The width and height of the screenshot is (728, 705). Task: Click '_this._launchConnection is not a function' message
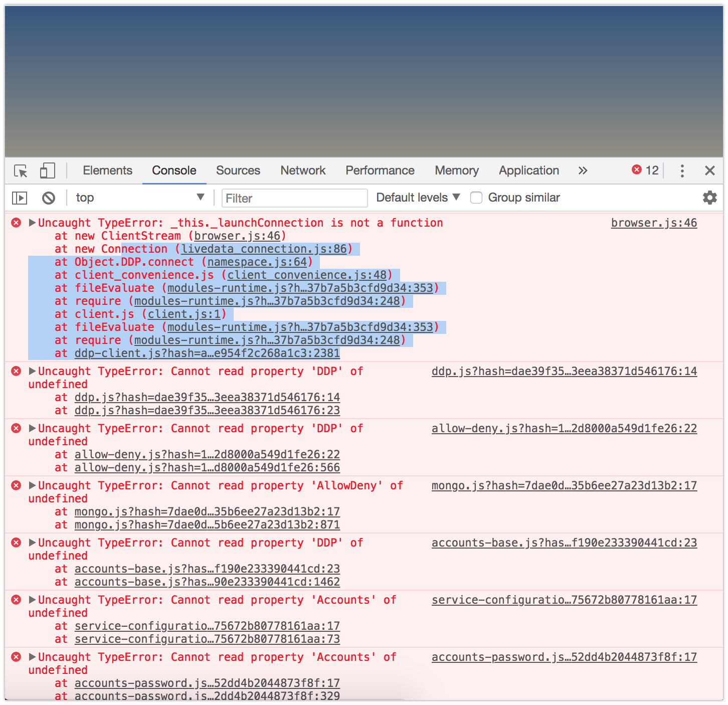(307, 223)
